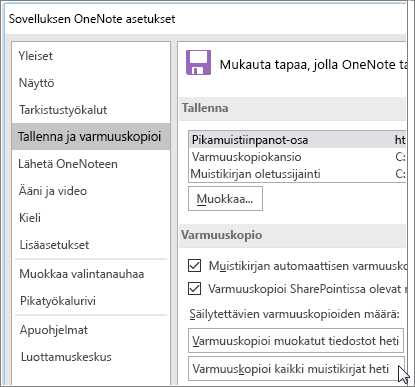This screenshot has width=415, height=387.
Task: Go to Luottamuskeskus settings
Action: (91, 357)
